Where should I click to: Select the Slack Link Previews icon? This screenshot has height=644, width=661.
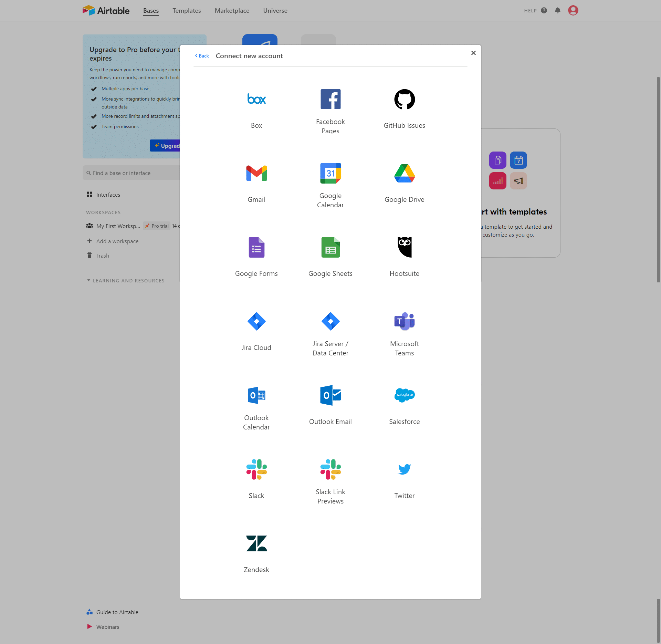pos(330,469)
